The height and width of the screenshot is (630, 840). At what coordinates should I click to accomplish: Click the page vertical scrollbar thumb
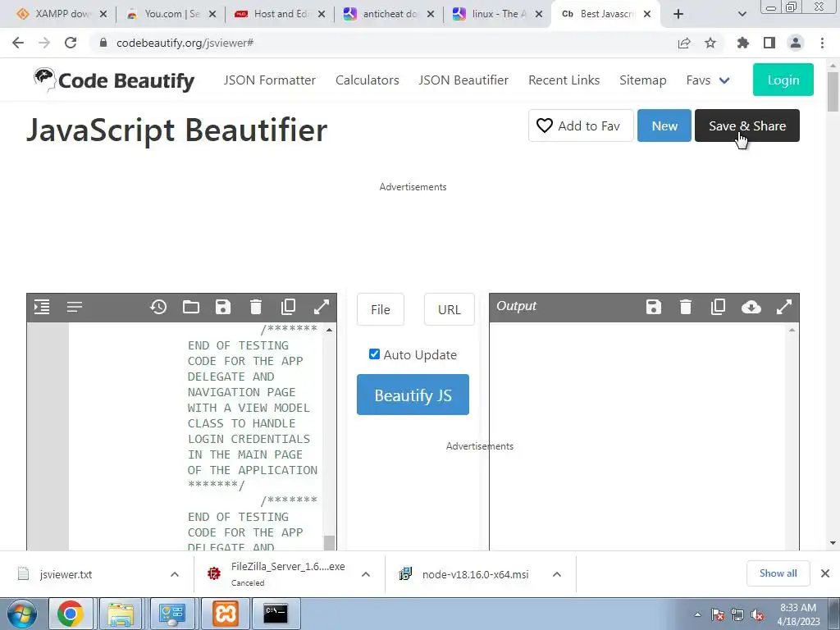tap(833, 91)
